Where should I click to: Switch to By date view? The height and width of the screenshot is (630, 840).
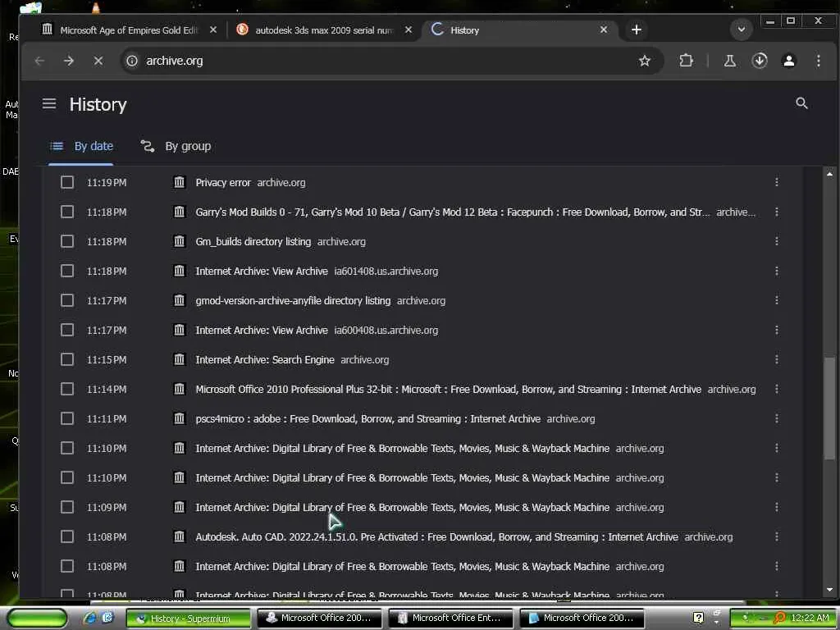point(81,146)
